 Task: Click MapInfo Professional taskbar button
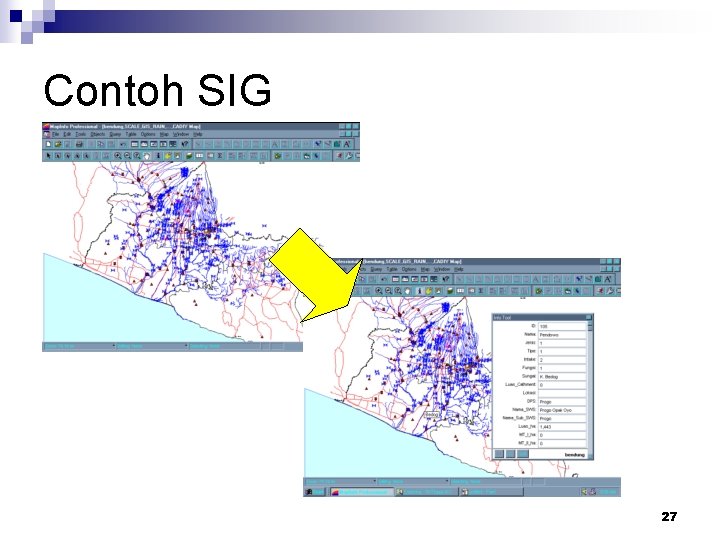point(361,492)
